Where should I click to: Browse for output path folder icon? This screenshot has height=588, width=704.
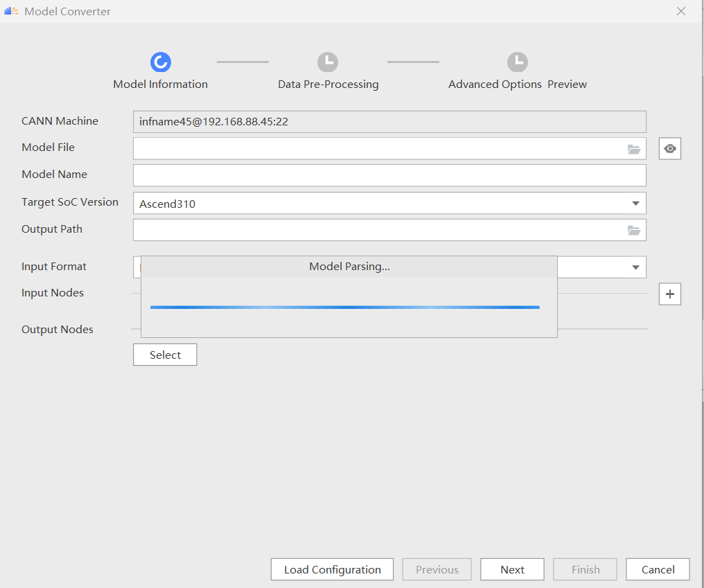tap(633, 231)
